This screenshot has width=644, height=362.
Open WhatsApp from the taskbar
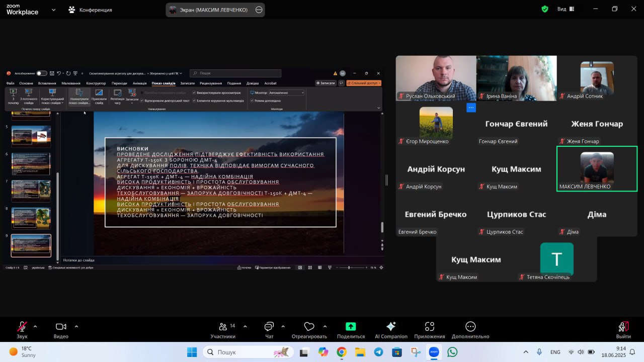coord(452,352)
